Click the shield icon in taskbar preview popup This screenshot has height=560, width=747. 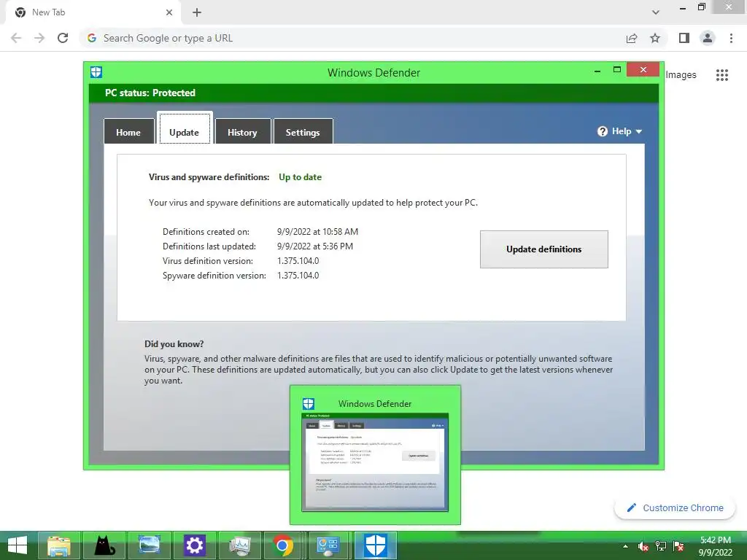pyautogui.click(x=309, y=404)
